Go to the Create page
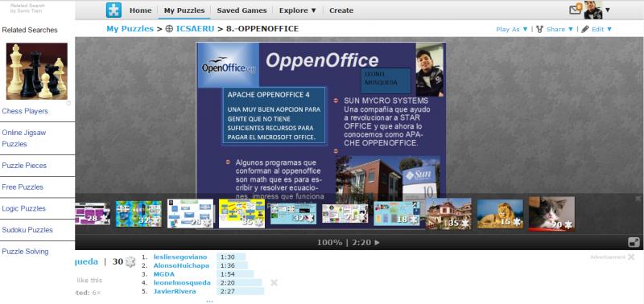 pyautogui.click(x=341, y=10)
